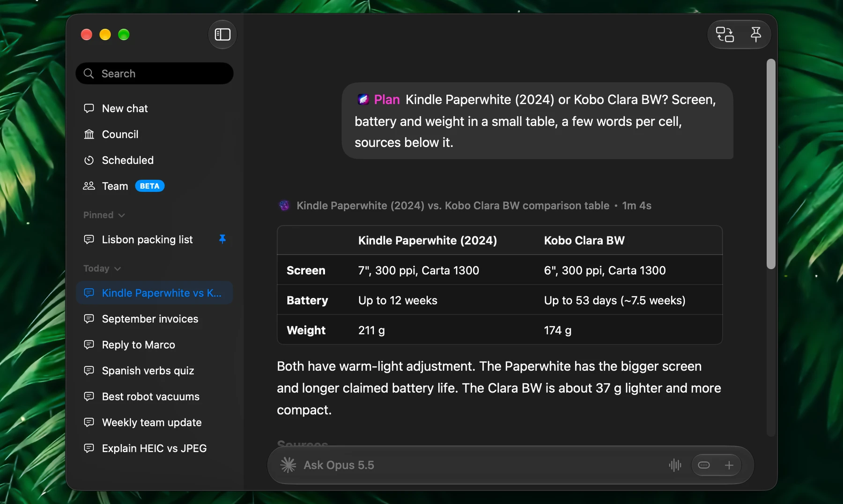Click the response title with 1m 4s
The image size is (843, 504).
pos(473,205)
